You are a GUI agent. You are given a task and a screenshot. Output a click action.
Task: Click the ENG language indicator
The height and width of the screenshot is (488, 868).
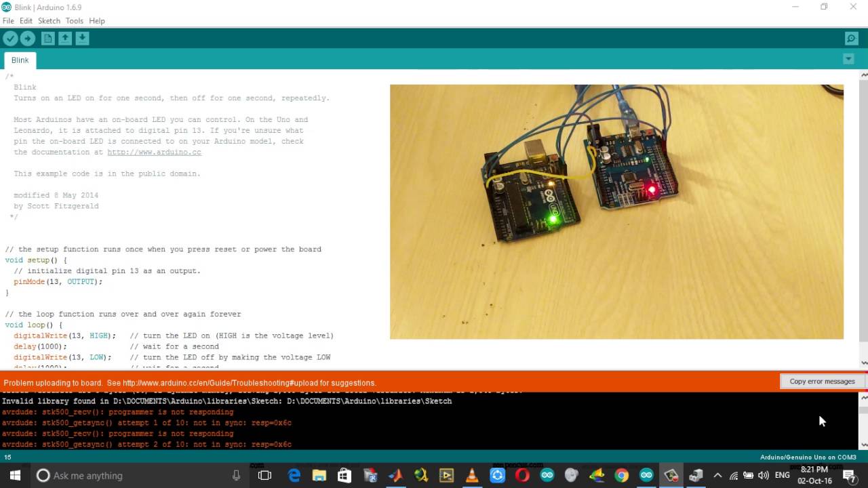pos(782,475)
